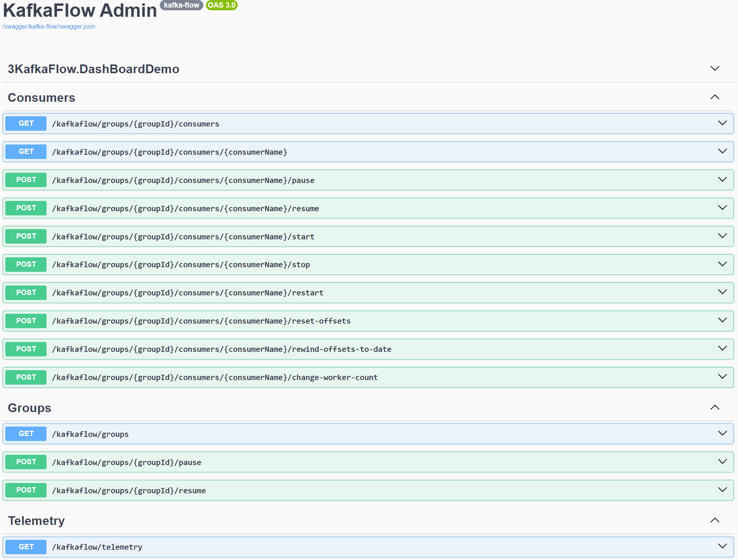Expand the GET /kafkaflow/groups endpoint arrow
738x560 pixels.
pos(722,433)
